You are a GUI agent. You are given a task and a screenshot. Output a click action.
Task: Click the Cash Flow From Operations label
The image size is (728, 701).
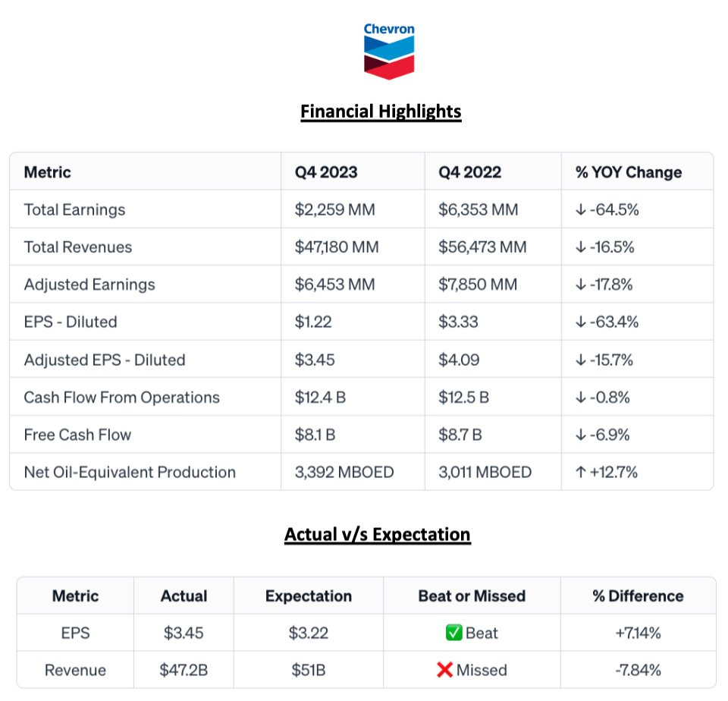121,398
